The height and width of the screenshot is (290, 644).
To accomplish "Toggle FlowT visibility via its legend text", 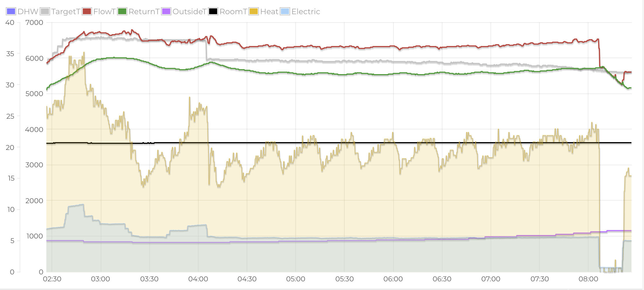I will [x=105, y=12].
